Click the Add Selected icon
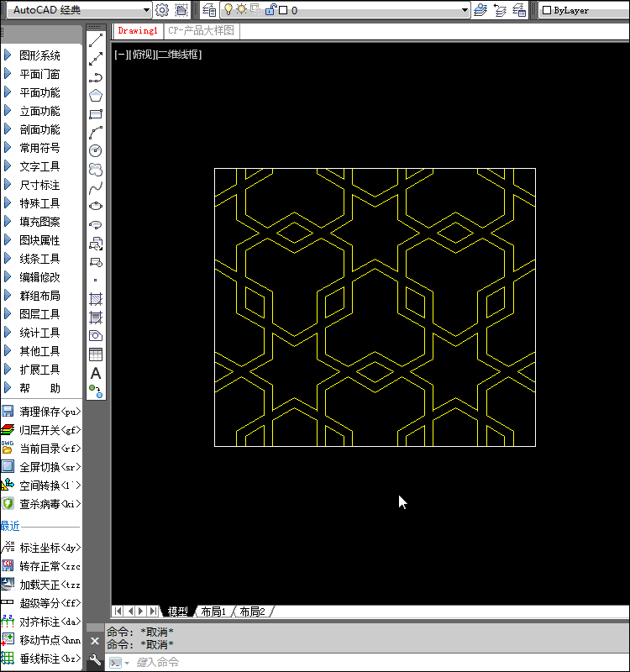630x672 pixels. tap(96, 391)
